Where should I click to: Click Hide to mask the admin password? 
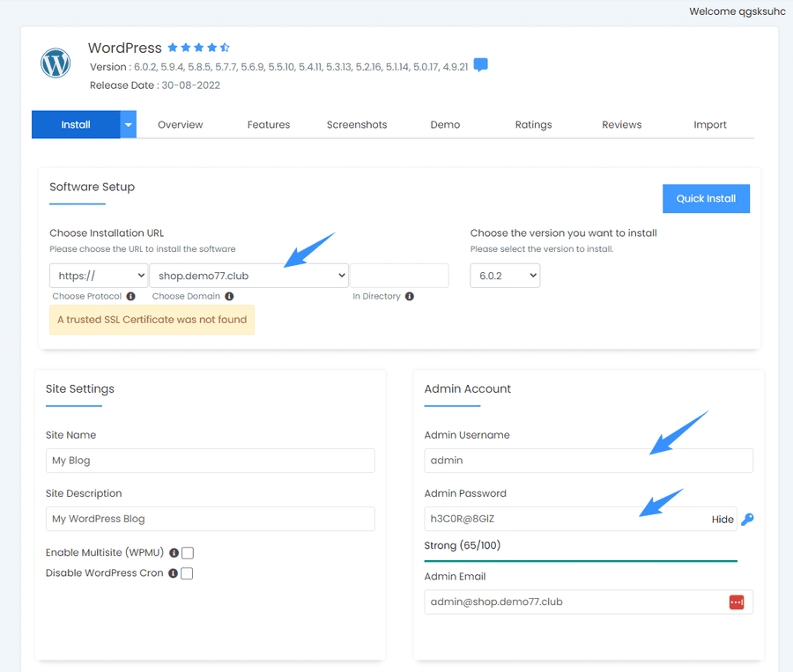point(723,520)
